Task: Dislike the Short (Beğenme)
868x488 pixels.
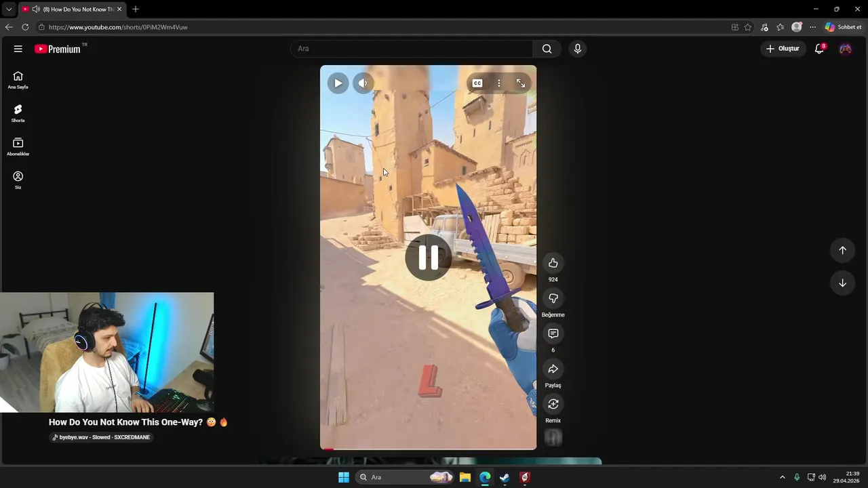Action: pos(553,298)
